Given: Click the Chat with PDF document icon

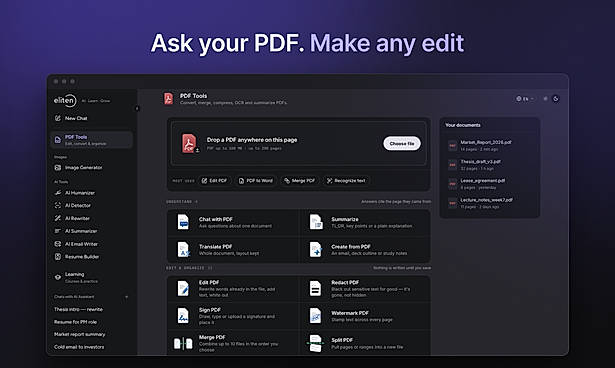Looking at the screenshot, I should tap(183, 222).
